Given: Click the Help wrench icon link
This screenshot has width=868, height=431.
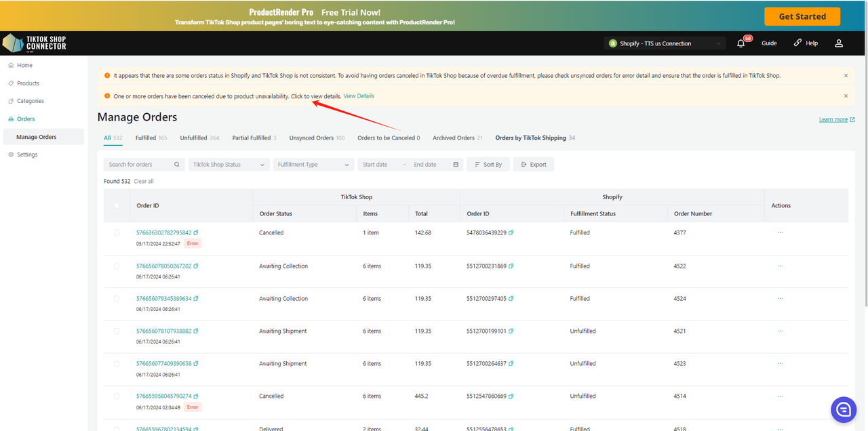Looking at the screenshot, I should tap(806, 43).
